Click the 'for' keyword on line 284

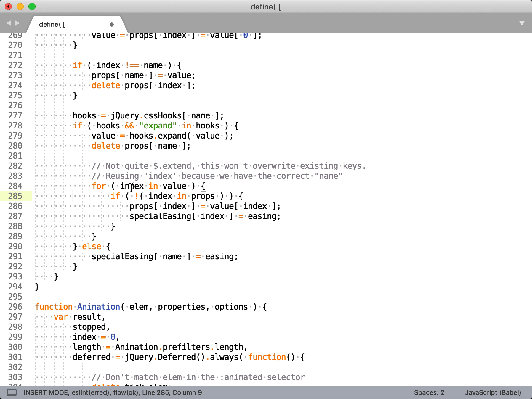[x=99, y=186]
